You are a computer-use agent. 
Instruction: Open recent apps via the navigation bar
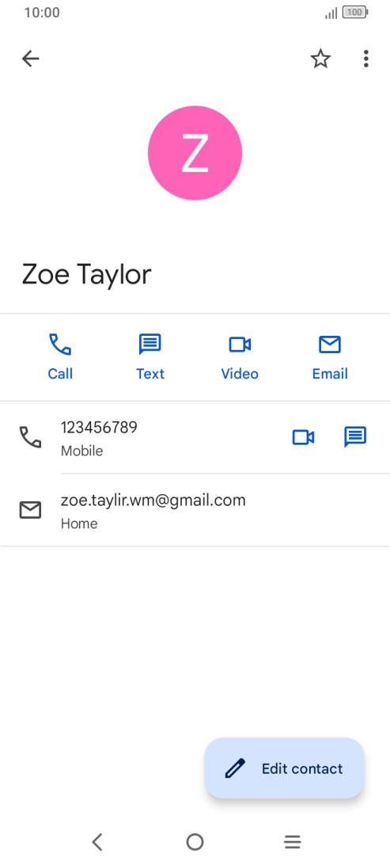tap(292, 842)
